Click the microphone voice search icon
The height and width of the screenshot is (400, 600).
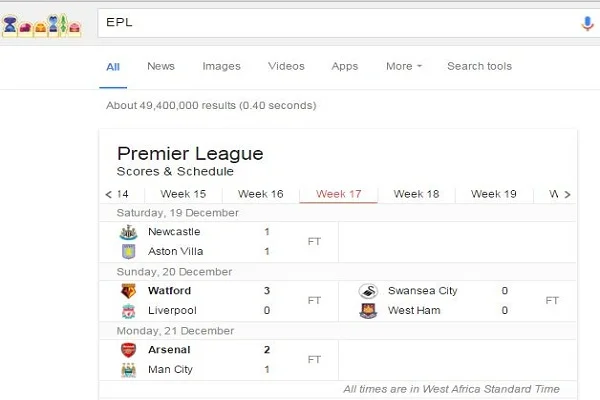(x=587, y=23)
